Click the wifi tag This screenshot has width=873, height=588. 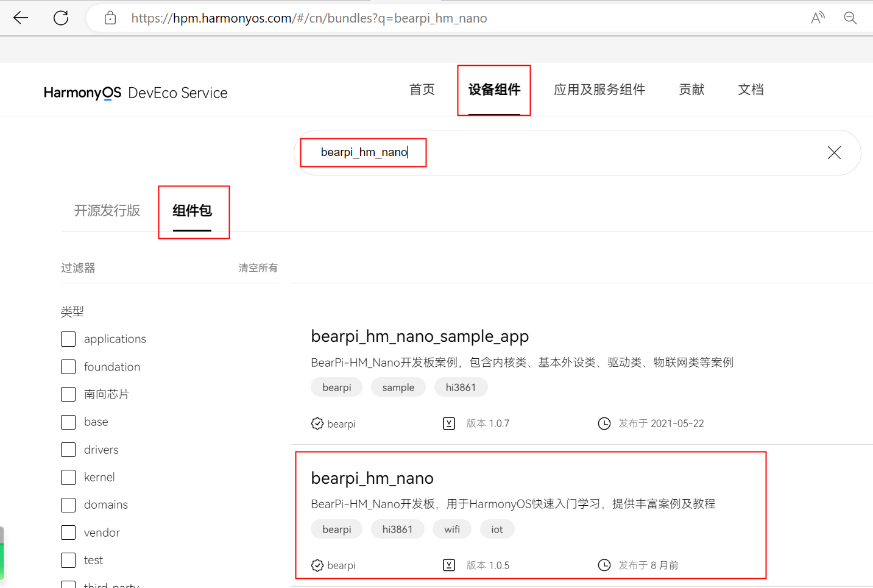(x=452, y=530)
